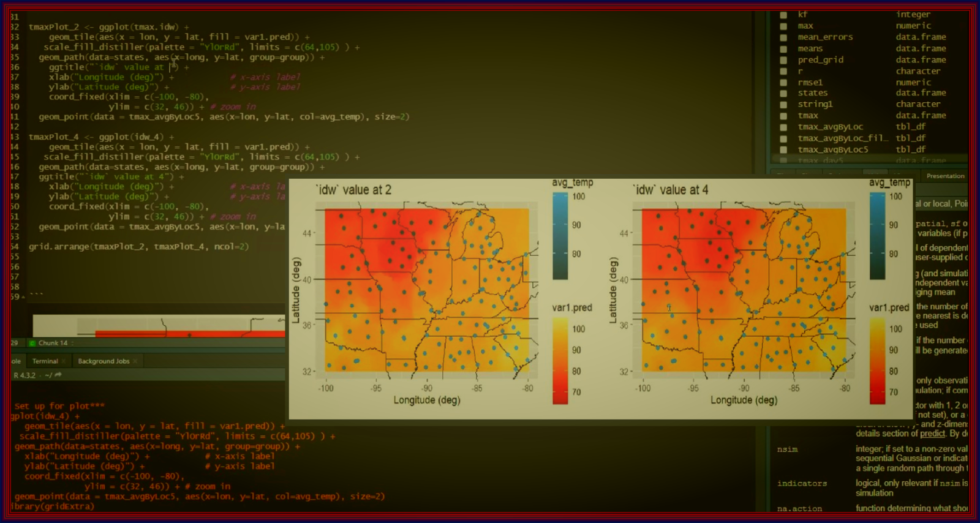Tick the checkbox for max

(x=783, y=26)
